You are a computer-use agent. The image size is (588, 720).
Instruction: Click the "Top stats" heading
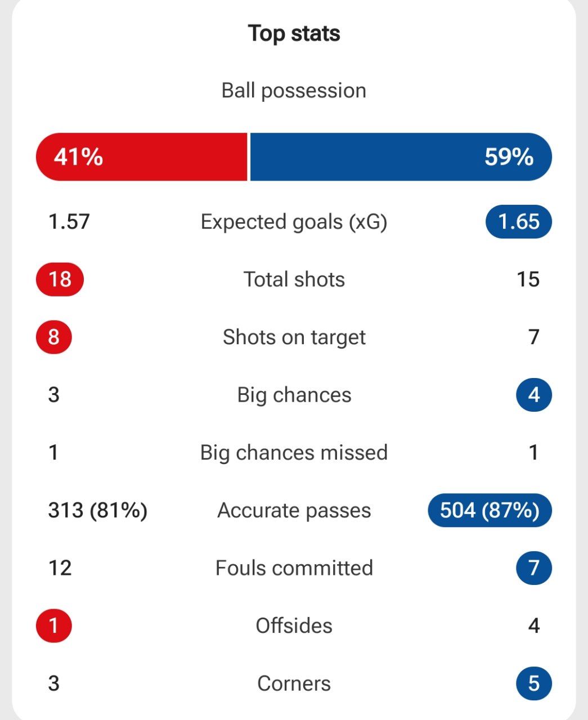coord(294,33)
